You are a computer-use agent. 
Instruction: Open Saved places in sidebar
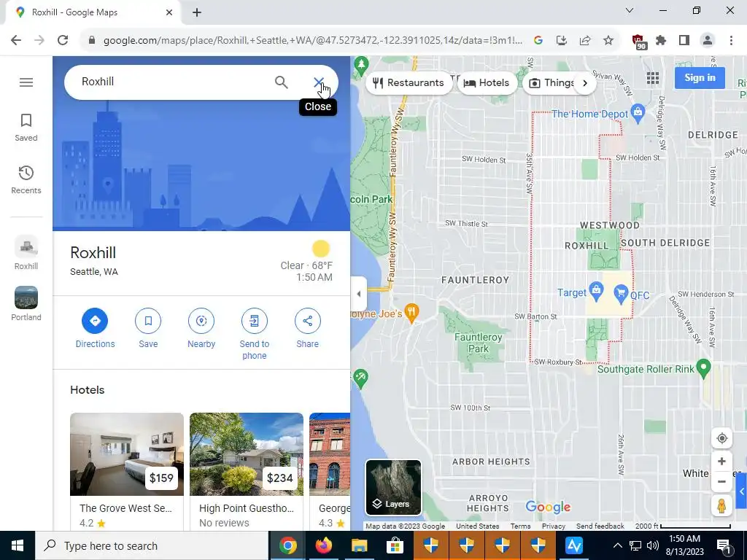coord(26,128)
